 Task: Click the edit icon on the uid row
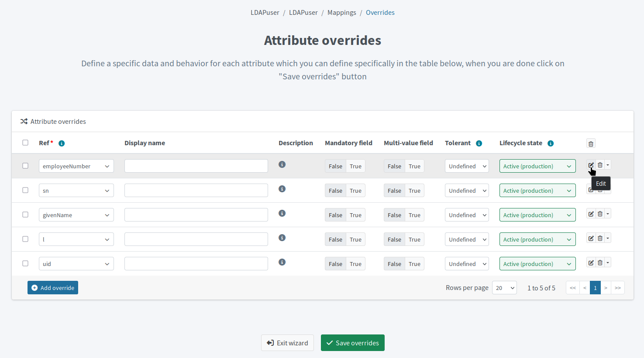click(591, 263)
